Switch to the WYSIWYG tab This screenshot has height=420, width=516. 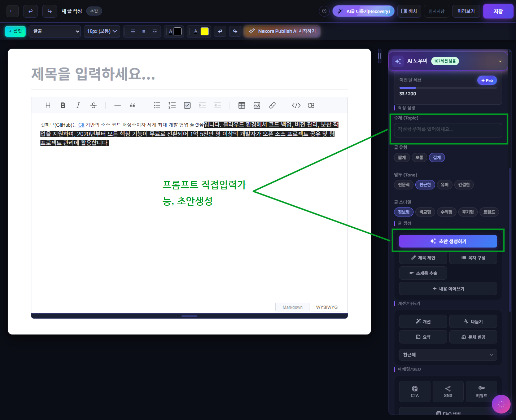click(327, 307)
